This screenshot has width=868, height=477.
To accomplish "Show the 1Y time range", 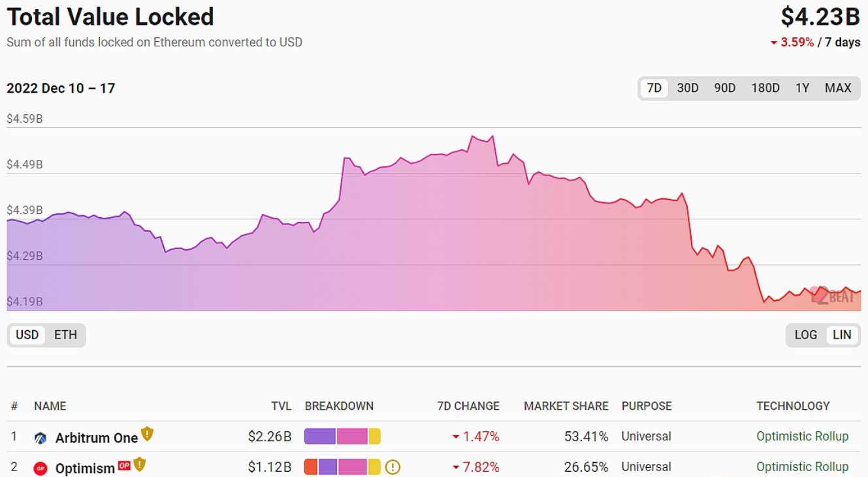I will click(x=802, y=88).
